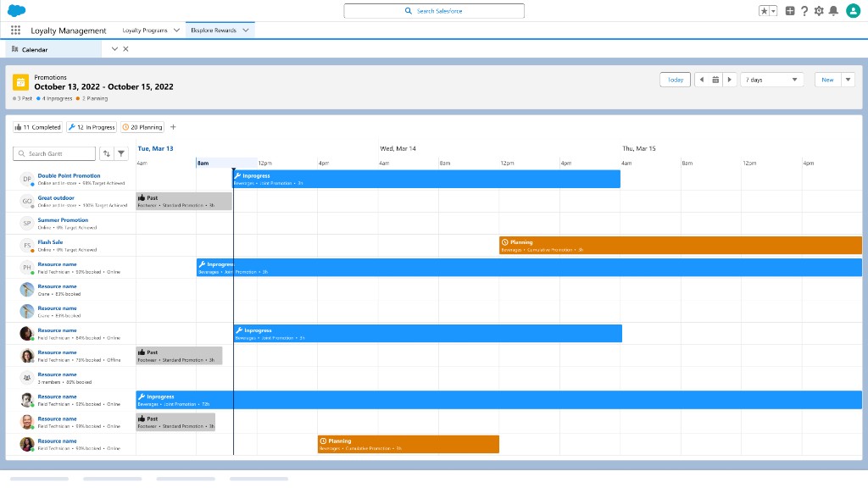Screen dimensions: 868x488
Task: Go to the next date range
Action: (x=730, y=80)
